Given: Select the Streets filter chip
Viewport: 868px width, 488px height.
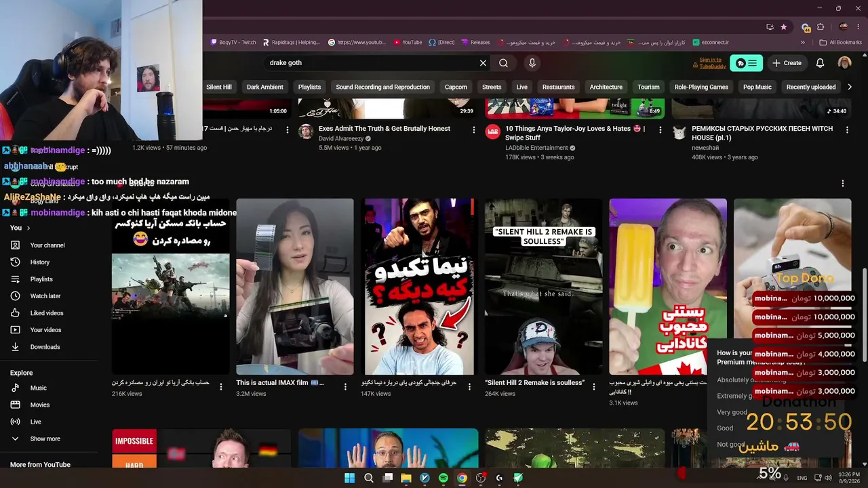Looking at the screenshot, I should coord(492,87).
